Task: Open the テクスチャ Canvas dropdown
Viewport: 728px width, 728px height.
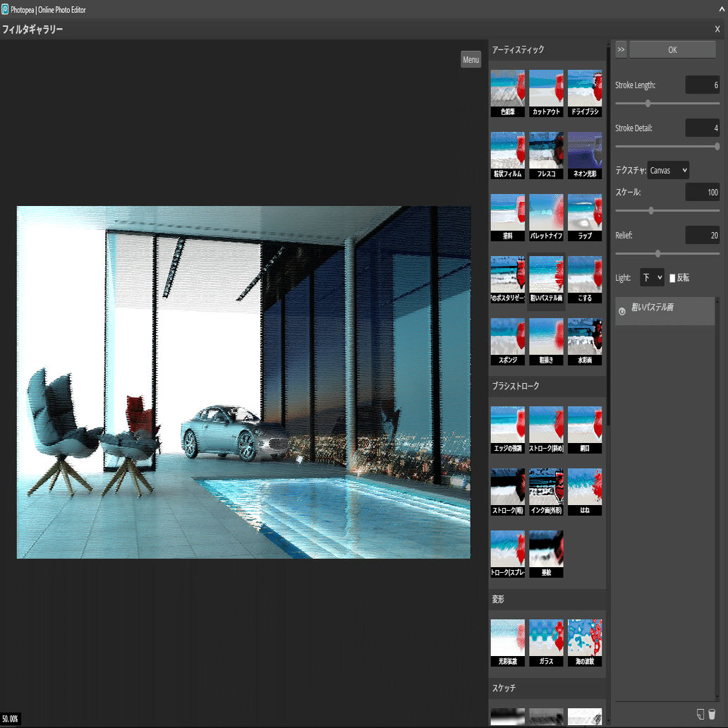Action: (x=668, y=171)
